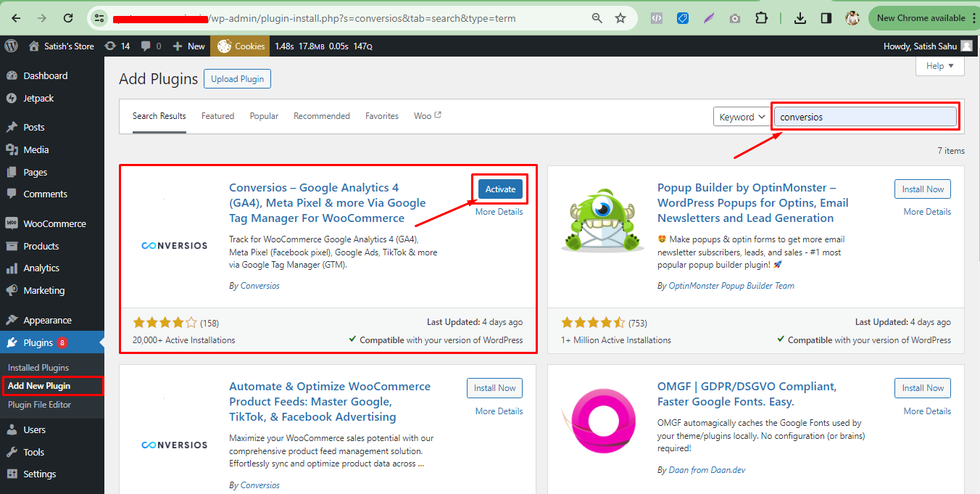Open the purple feather extension icon
980x494 pixels.
pyautogui.click(x=709, y=18)
